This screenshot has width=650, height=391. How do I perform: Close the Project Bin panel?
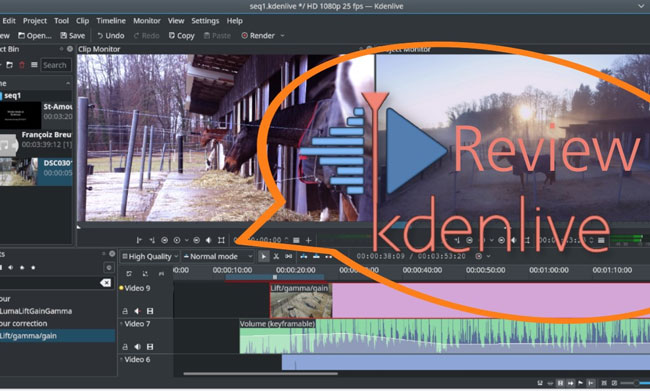(x=70, y=49)
